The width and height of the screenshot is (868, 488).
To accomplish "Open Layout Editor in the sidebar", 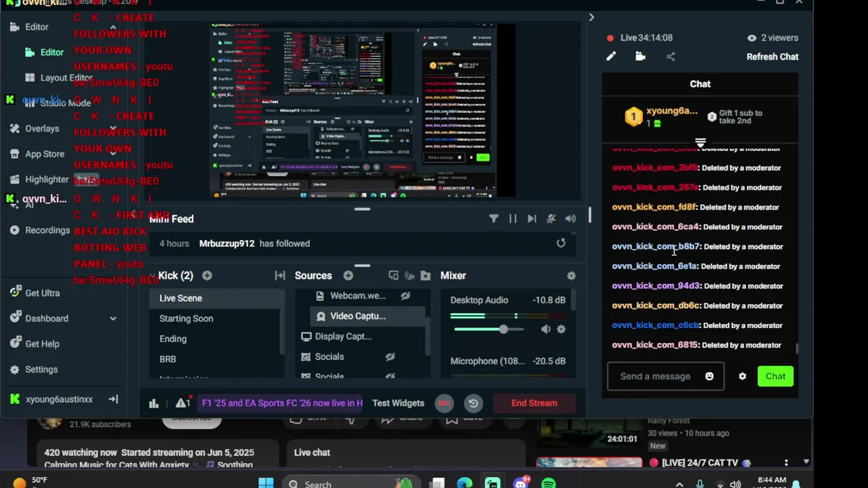I will (59, 78).
